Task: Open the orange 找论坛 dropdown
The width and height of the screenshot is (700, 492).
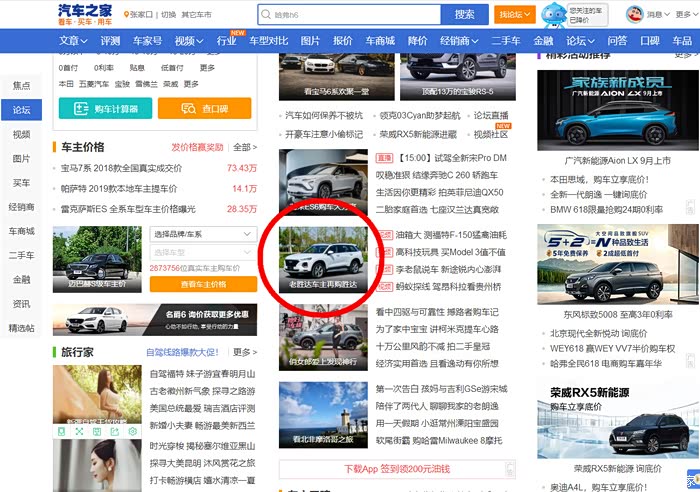Action: (x=514, y=14)
